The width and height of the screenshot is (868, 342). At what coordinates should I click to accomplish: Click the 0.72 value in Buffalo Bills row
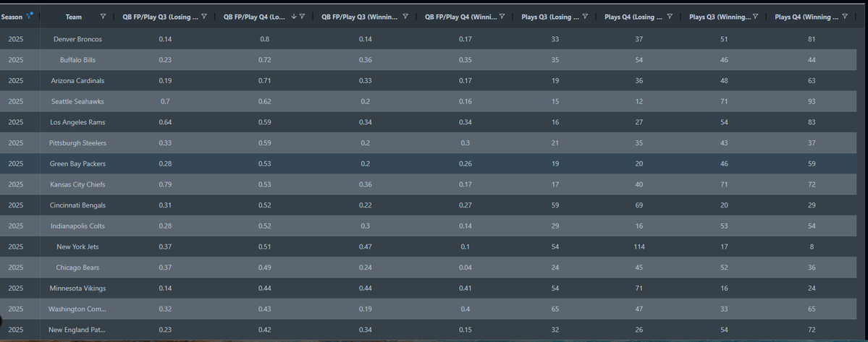pyautogui.click(x=264, y=60)
